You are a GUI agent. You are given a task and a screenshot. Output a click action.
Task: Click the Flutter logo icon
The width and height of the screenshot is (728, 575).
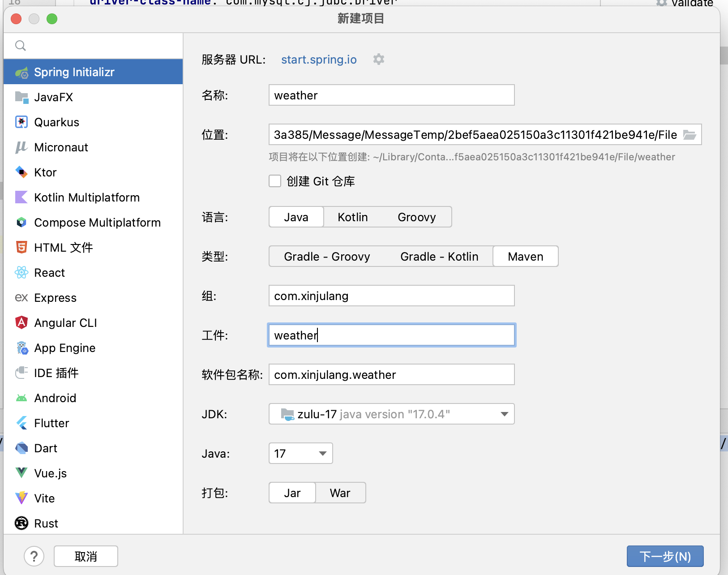[x=21, y=423]
